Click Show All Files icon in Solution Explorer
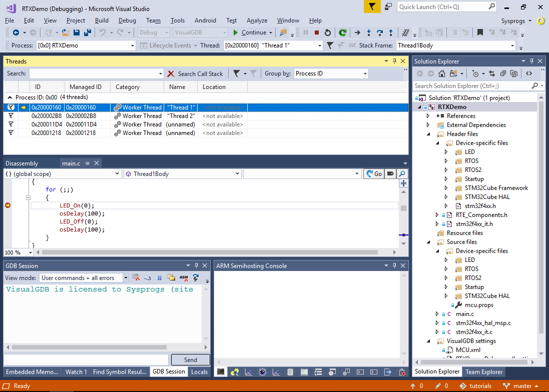549x392 pixels. 514,73
